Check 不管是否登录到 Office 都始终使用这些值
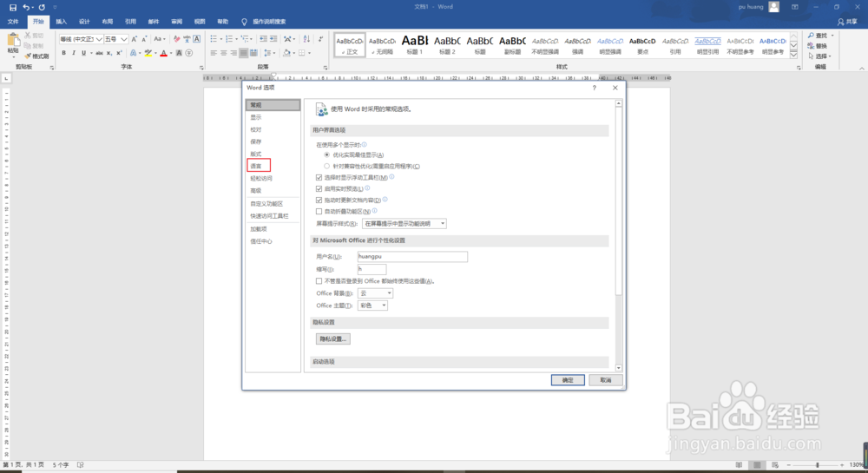868x473 pixels. [319, 281]
